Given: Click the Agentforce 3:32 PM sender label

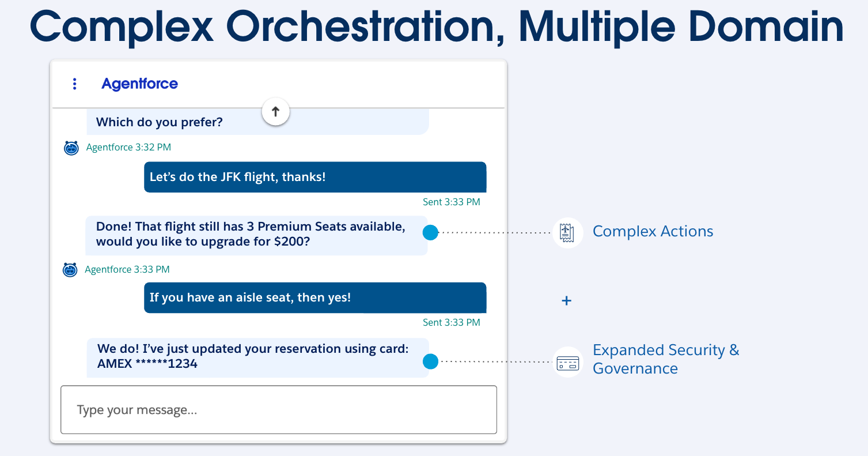Looking at the screenshot, I should click(128, 148).
